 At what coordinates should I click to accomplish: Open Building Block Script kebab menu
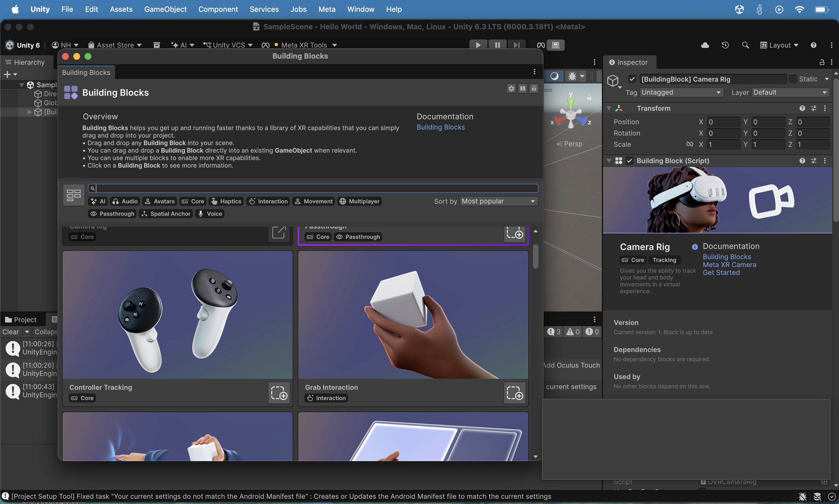[825, 161]
